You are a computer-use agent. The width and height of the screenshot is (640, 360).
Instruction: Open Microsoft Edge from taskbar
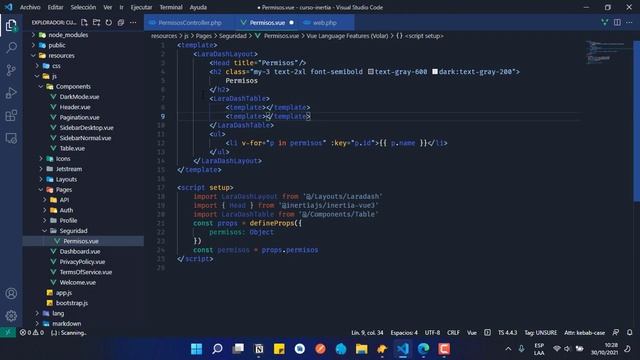tap(423, 349)
